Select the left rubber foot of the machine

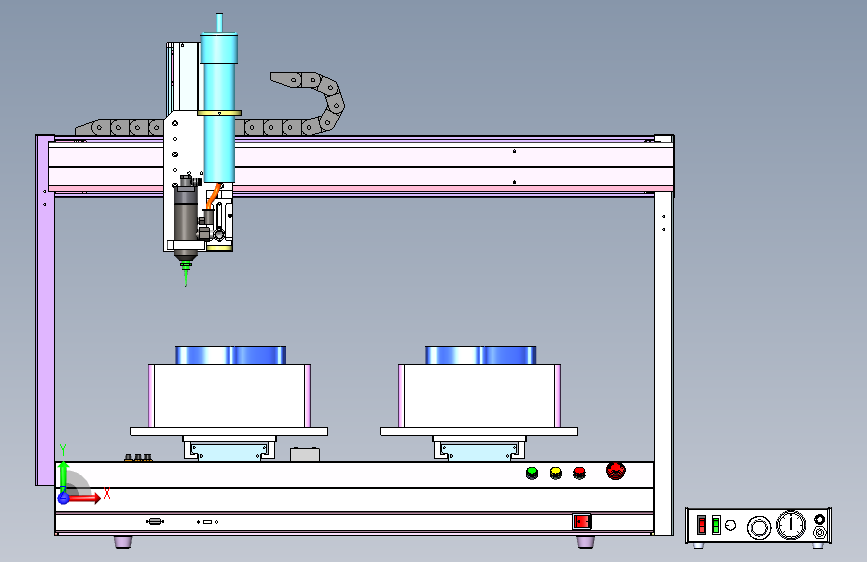[x=123, y=542]
